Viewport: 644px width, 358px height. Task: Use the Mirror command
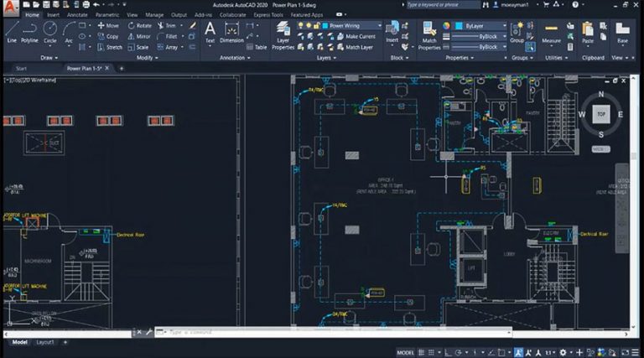[x=139, y=37]
